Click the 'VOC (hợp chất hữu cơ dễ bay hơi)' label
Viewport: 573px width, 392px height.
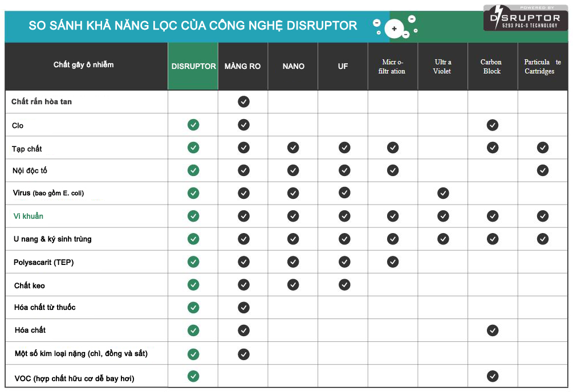point(74,378)
